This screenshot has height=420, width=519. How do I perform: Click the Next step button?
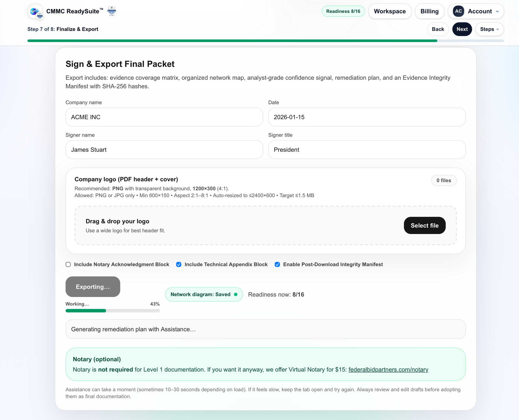point(462,29)
